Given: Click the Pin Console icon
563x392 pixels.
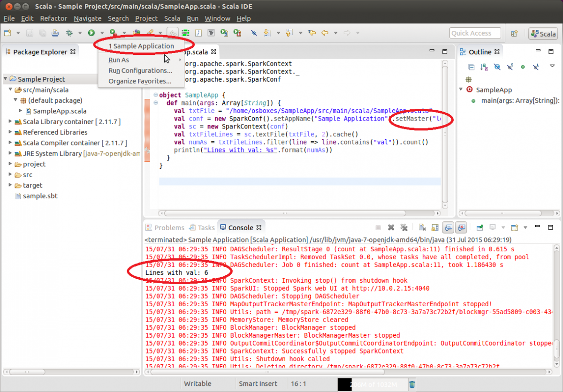Looking at the screenshot, I should [x=480, y=227].
